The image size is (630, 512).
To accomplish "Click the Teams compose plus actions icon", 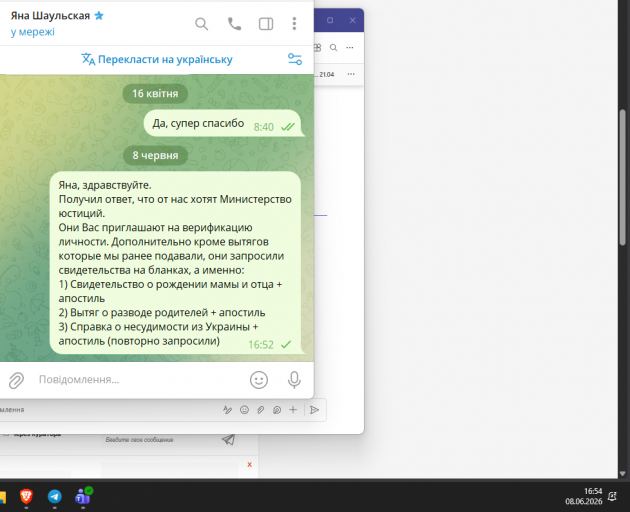I will pos(293,410).
